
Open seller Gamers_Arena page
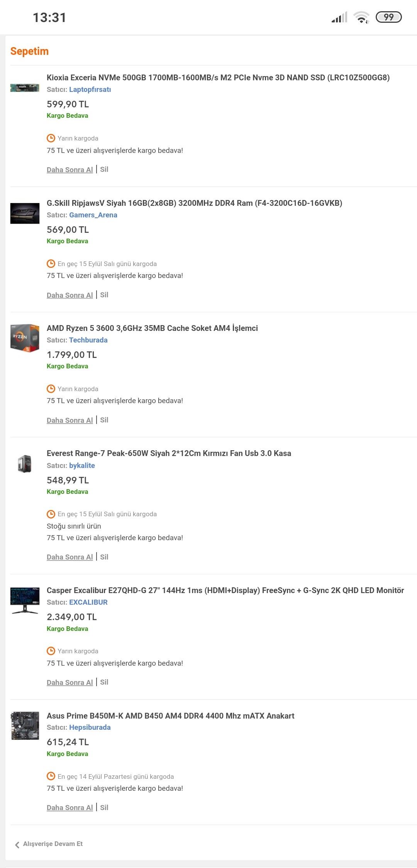[93, 215]
